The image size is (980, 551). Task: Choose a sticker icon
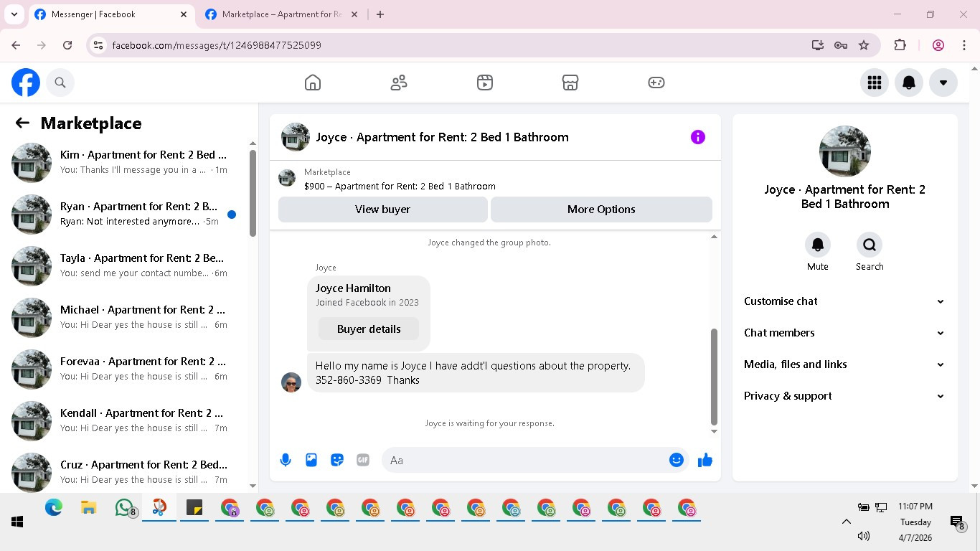(337, 460)
